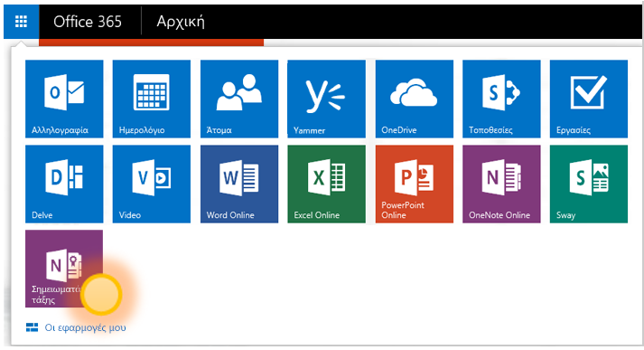The height and width of the screenshot is (350, 644).
Task: Launch PowerPoint Online tile
Action: [x=415, y=184]
